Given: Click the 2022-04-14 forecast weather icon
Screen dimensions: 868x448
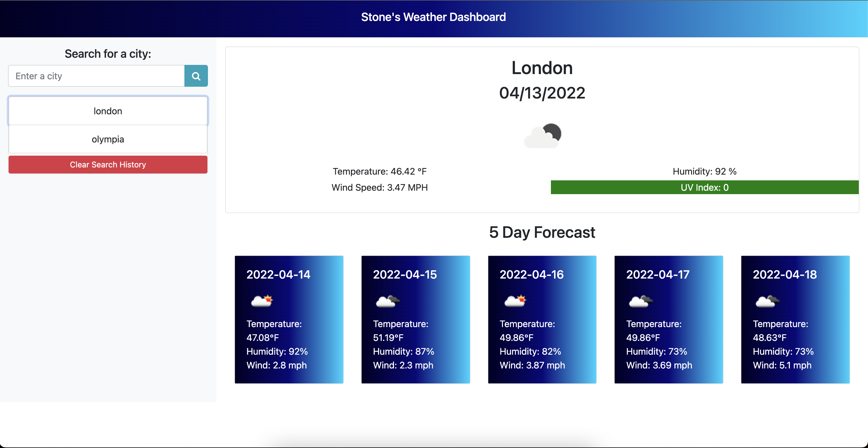Looking at the screenshot, I should pos(262,300).
